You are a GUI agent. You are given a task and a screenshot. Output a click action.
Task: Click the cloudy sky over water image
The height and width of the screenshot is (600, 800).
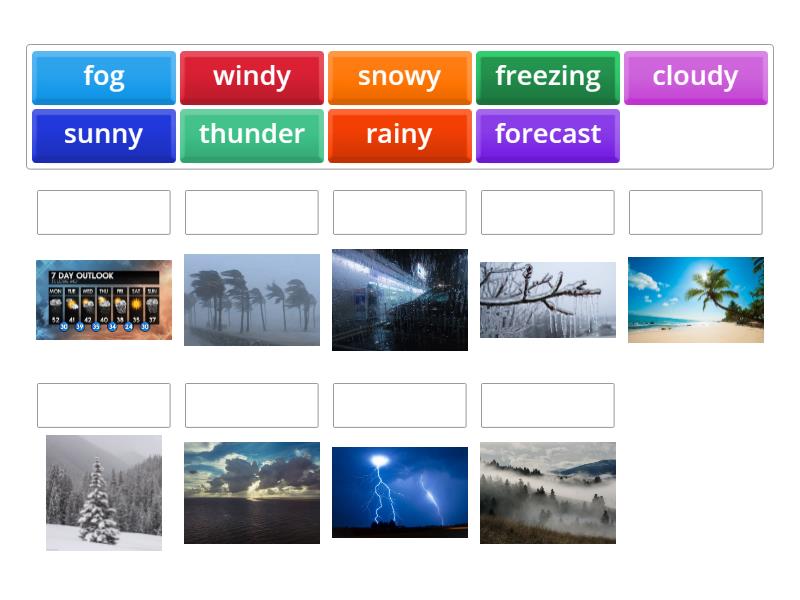pyautogui.click(x=251, y=490)
